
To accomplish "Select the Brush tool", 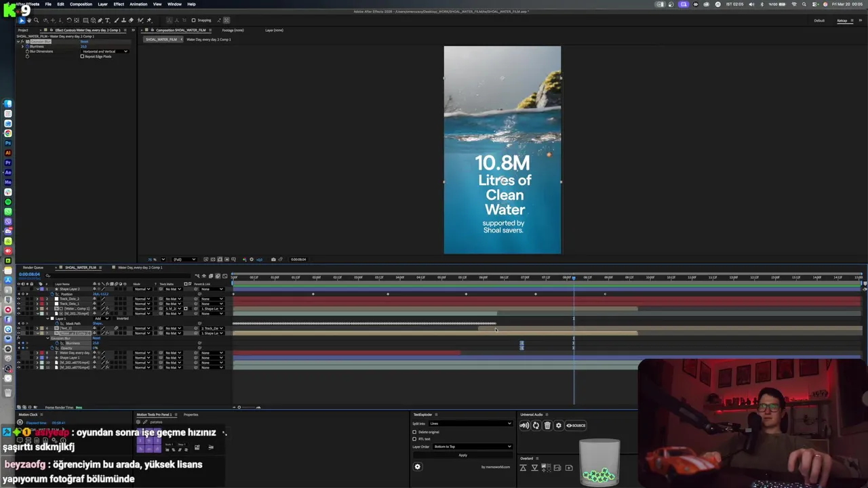I will click(117, 20).
